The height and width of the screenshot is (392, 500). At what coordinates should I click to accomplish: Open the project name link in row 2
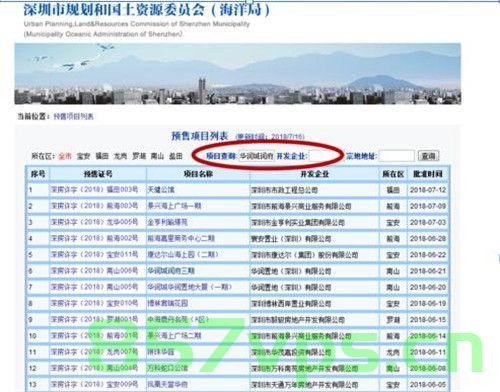pos(174,206)
